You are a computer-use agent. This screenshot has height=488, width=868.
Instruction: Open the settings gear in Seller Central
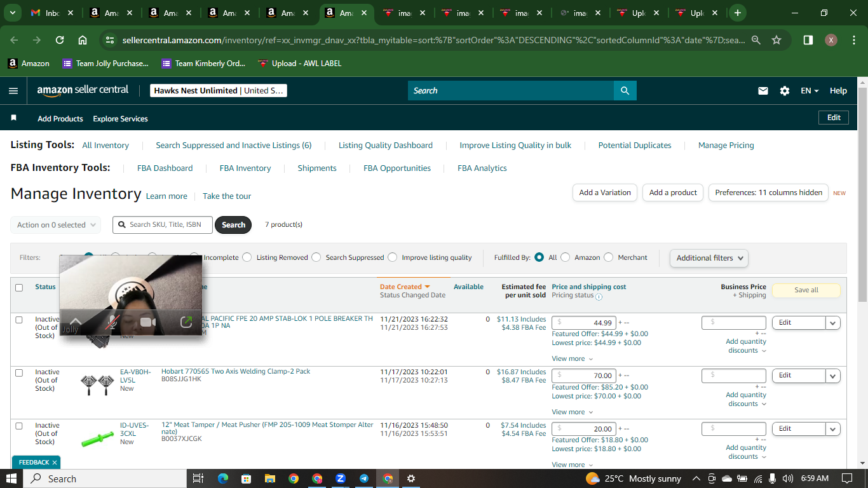click(785, 91)
